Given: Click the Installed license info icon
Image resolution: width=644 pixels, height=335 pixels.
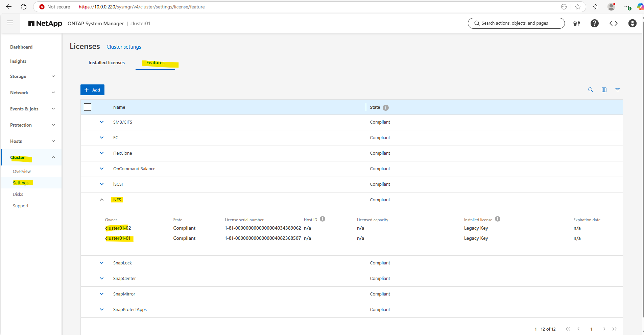Looking at the screenshot, I should (498, 219).
